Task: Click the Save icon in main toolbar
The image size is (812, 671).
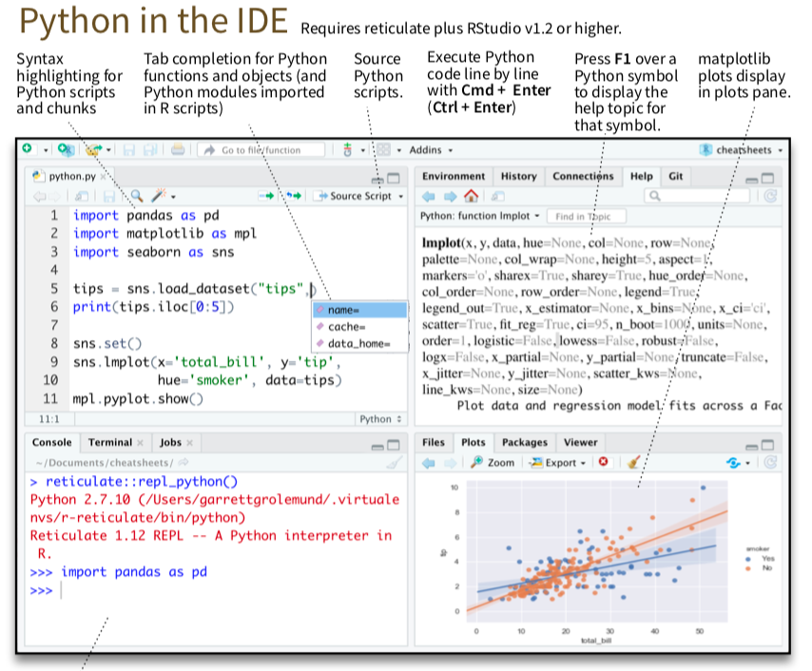Action: tap(129, 150)
